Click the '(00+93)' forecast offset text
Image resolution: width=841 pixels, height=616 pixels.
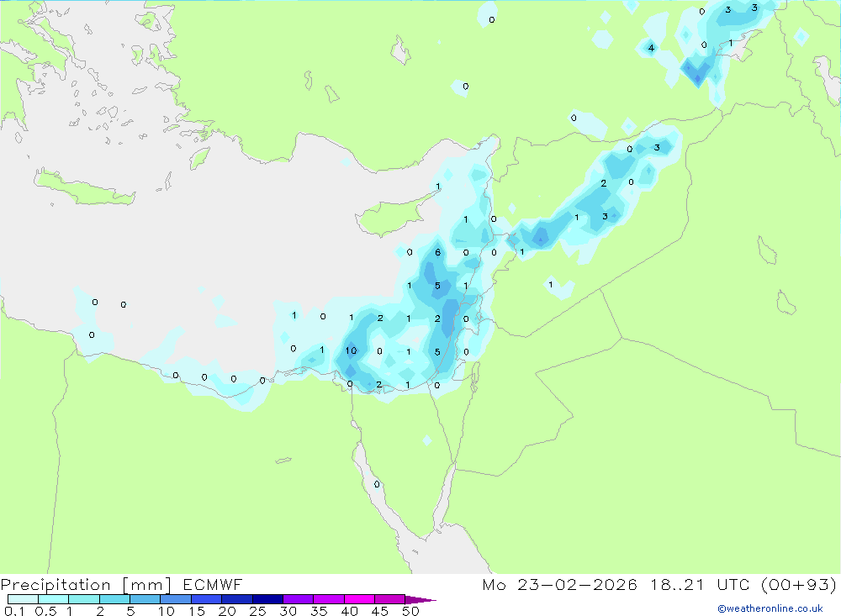point(799,585)
